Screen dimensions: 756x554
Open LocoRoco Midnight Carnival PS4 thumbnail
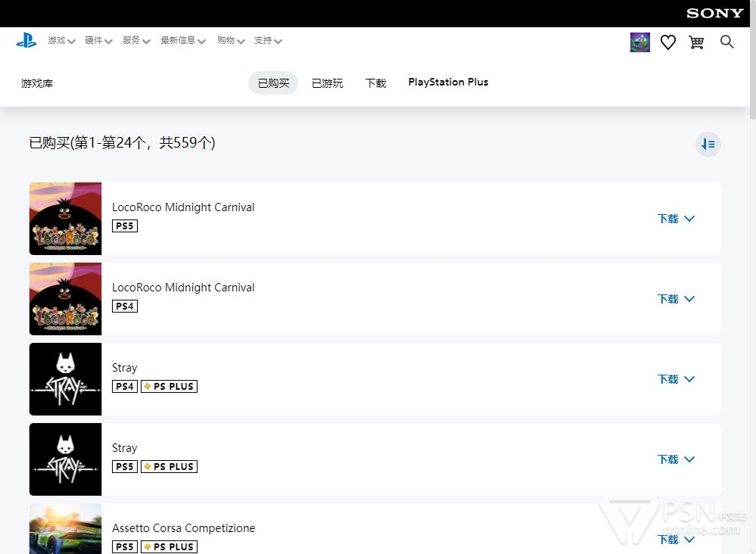[66, 299]
